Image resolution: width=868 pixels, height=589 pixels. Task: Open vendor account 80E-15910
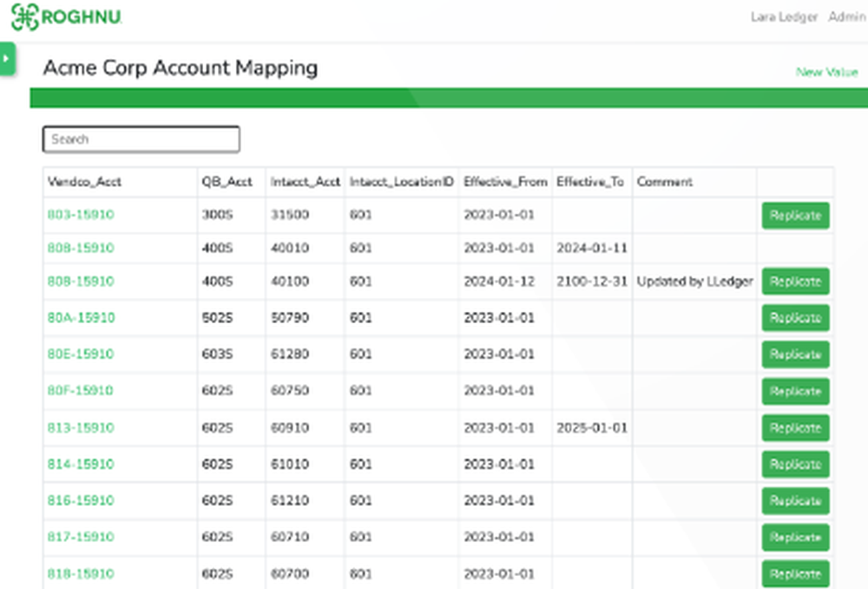[80, 354]
